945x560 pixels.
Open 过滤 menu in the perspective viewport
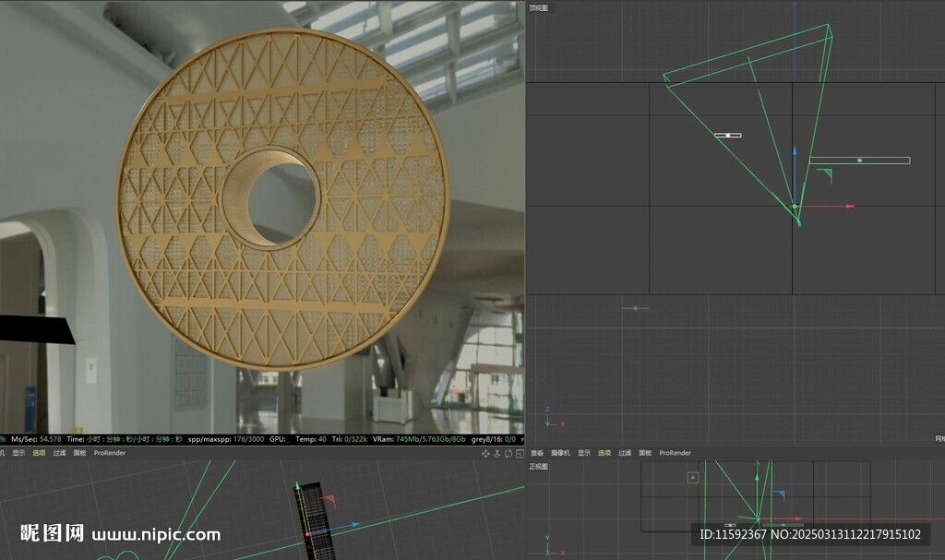(x=59, y=453)
